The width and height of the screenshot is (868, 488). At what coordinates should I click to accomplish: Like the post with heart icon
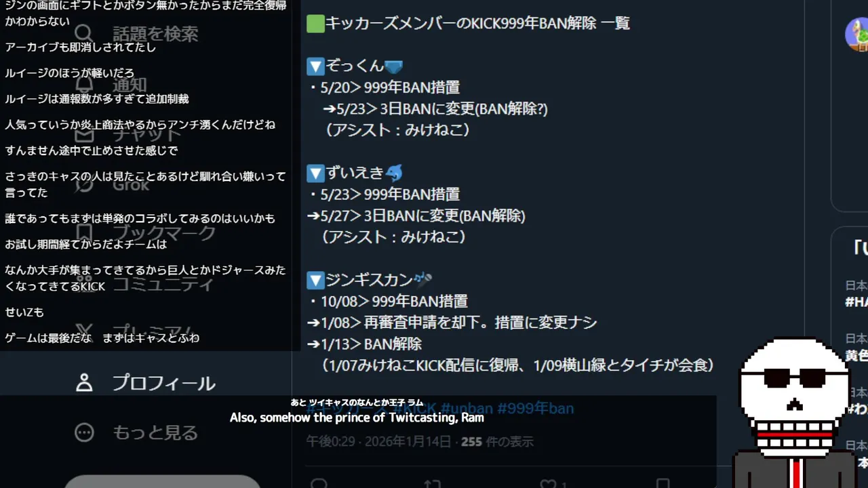tap(549, 484)
